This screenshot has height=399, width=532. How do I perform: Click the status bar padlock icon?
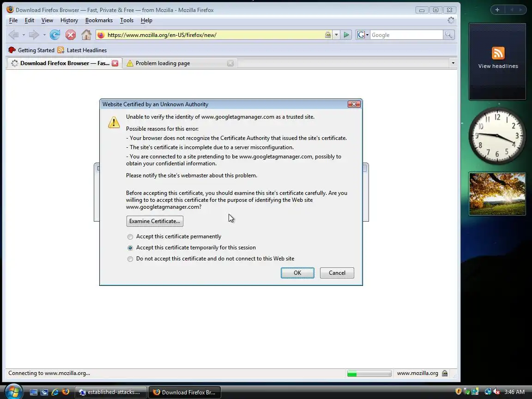coord(445,373)
